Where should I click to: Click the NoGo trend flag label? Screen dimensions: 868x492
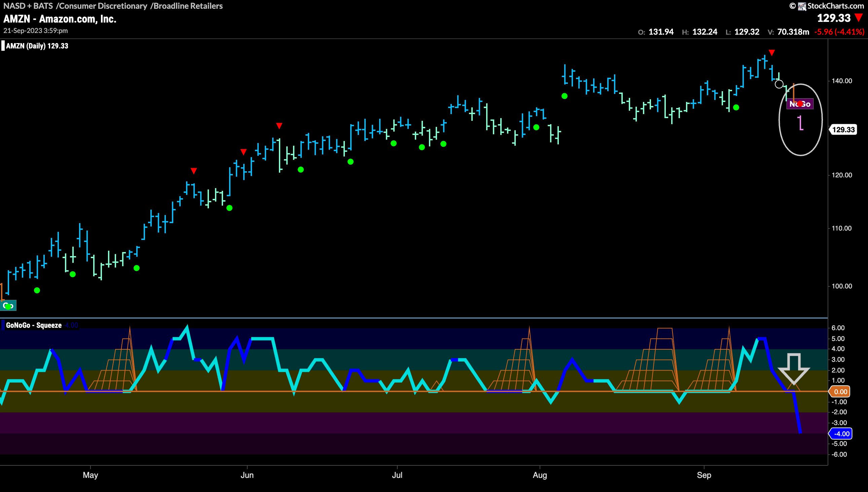(800, 104)
